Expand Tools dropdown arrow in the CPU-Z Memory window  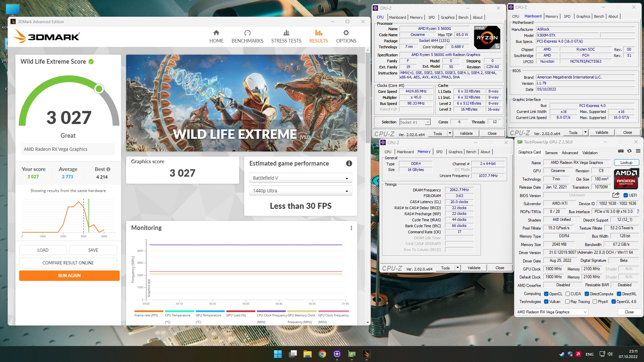tap(458, 268)
